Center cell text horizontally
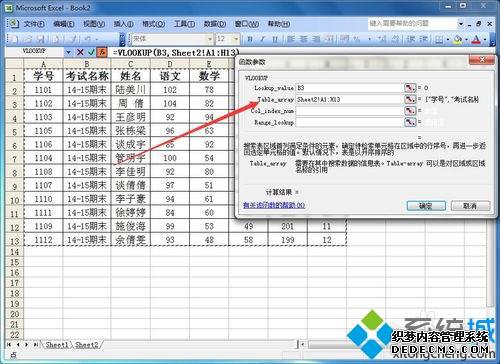The height and width of the screenshot is (364, 500). 304,39
